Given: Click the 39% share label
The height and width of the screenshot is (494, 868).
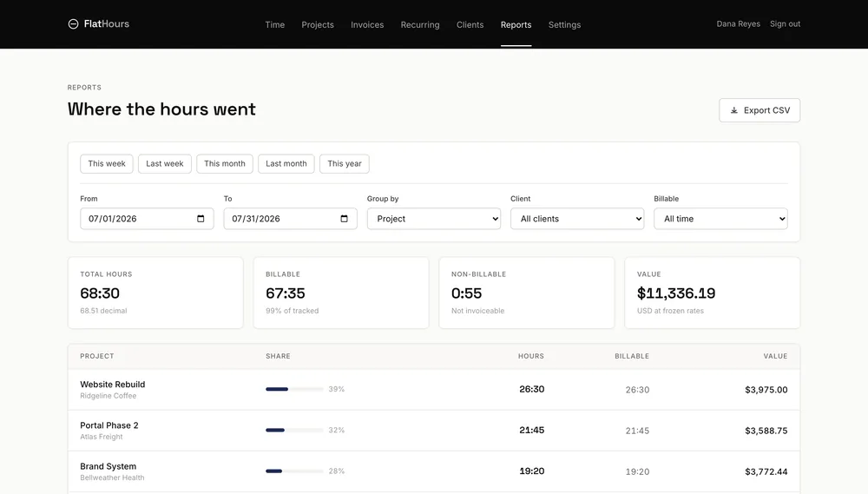Looking at the screenshot, I should click(x=337, y=389).
